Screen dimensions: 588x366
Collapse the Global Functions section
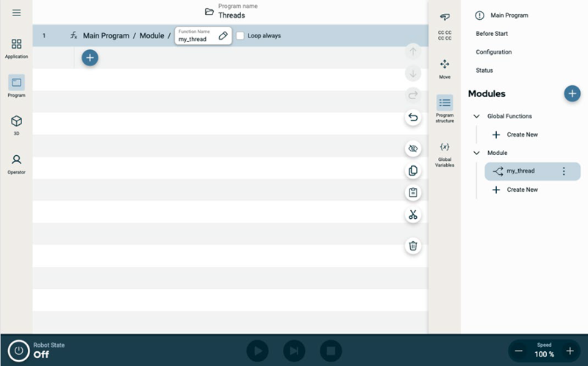pyautogui.click(x=476, y=116)
